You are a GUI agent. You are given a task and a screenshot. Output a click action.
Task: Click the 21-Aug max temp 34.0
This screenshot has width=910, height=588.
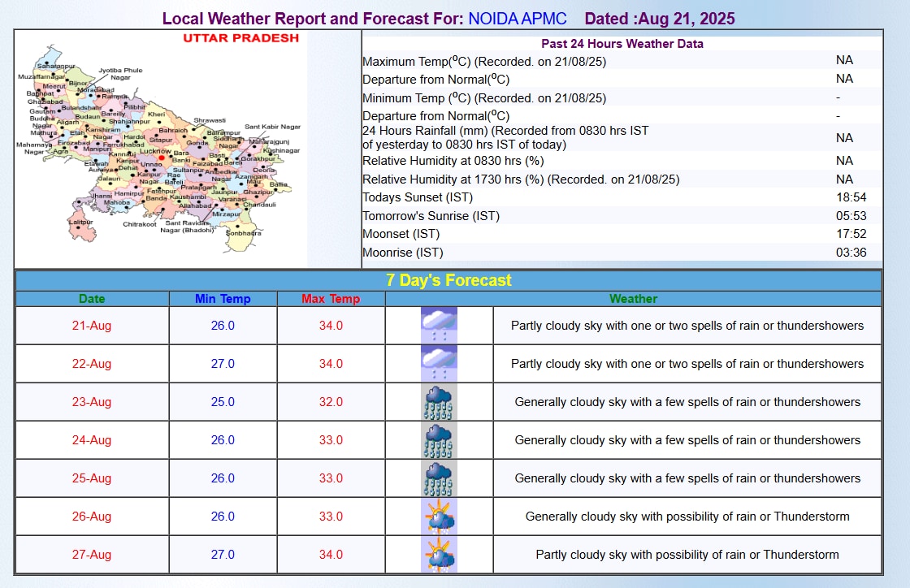point(331,326)
